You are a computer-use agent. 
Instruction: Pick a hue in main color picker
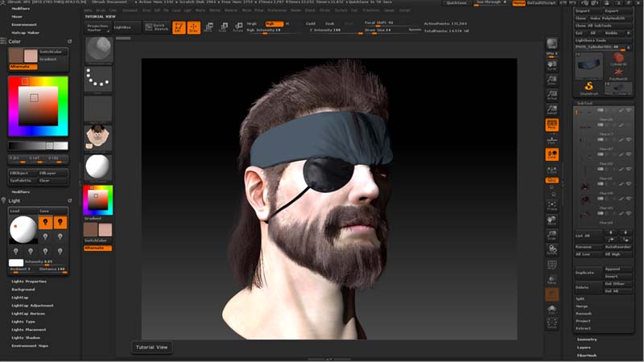coord(38,106)
